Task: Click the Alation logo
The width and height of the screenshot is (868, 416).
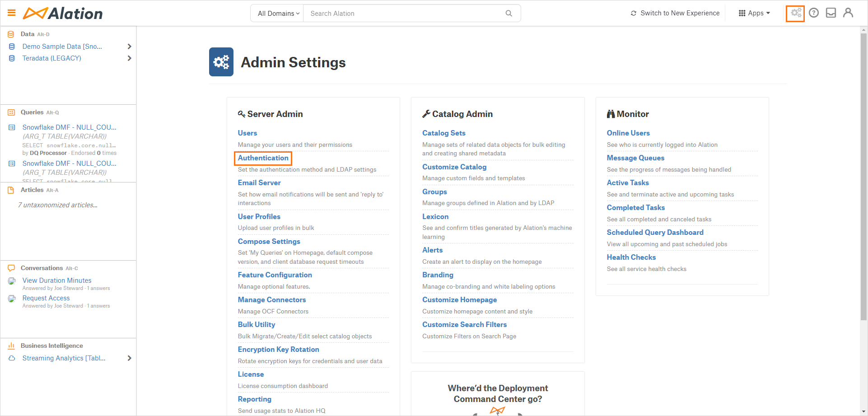Action: coord(63,14)
